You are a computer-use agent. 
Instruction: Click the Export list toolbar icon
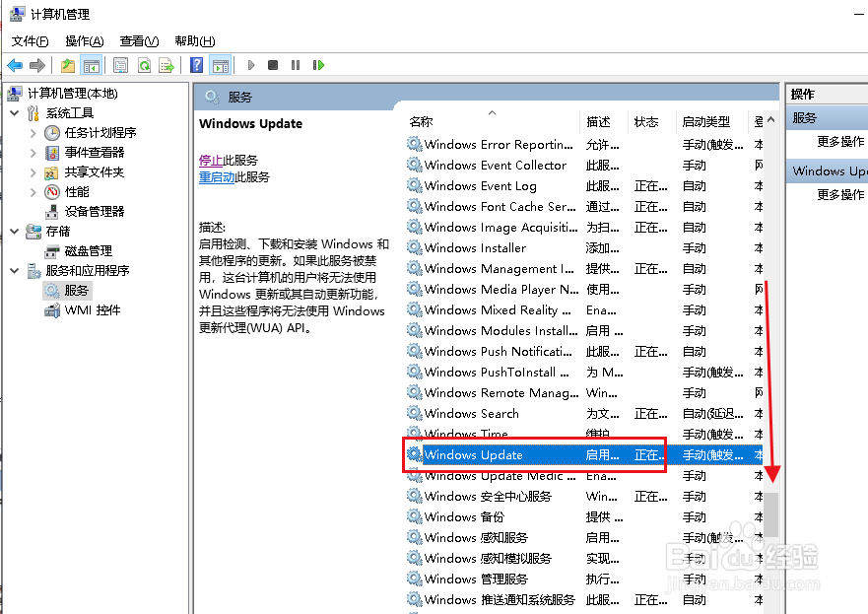click(167, 65)
